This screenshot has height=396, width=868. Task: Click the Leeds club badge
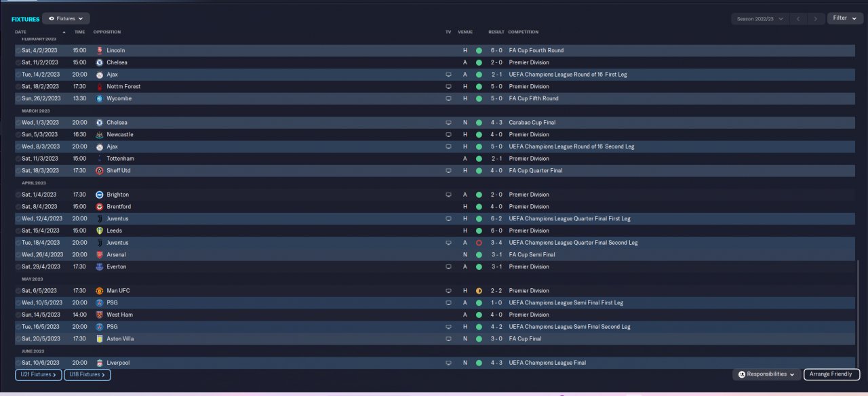99,231
